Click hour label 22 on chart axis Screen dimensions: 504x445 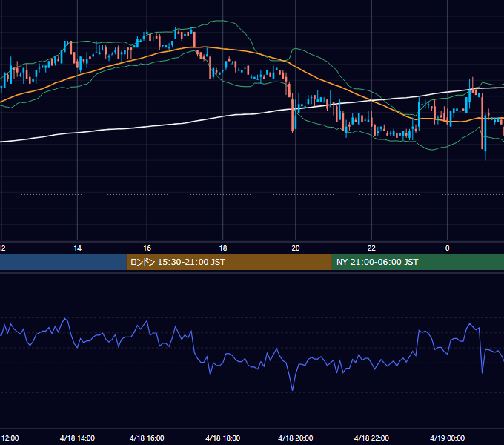pyautogui.click(x=371, y=248)
